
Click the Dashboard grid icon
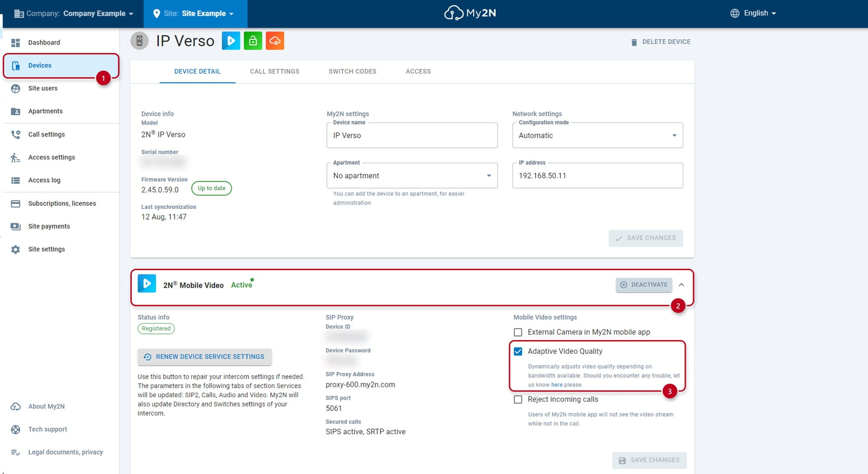click(15, 42)
